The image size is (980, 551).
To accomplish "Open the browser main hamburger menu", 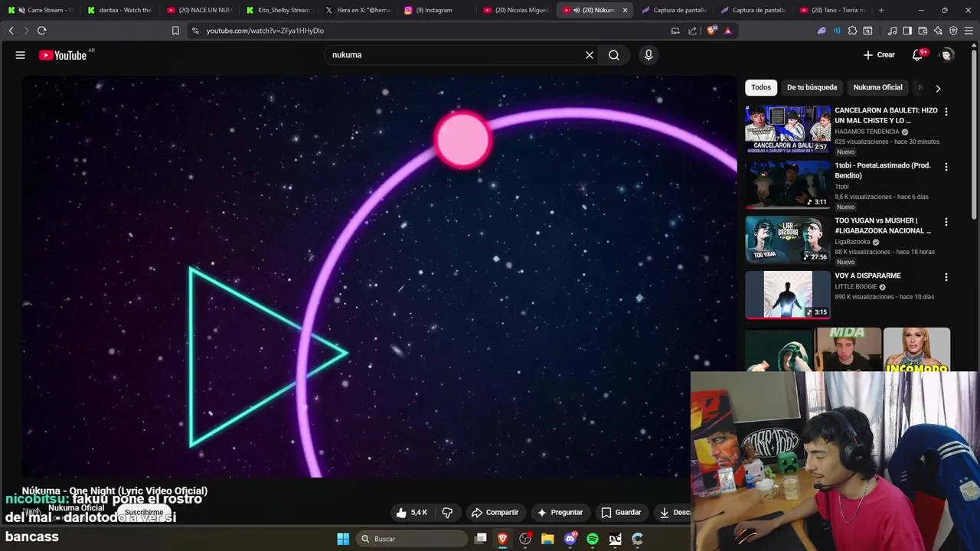I will [969, 31].
